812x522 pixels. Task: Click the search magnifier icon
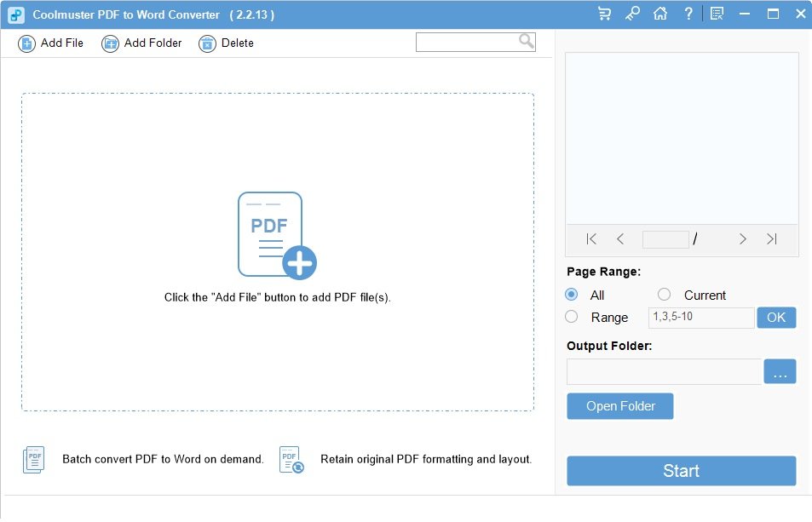tap(527, 41)
